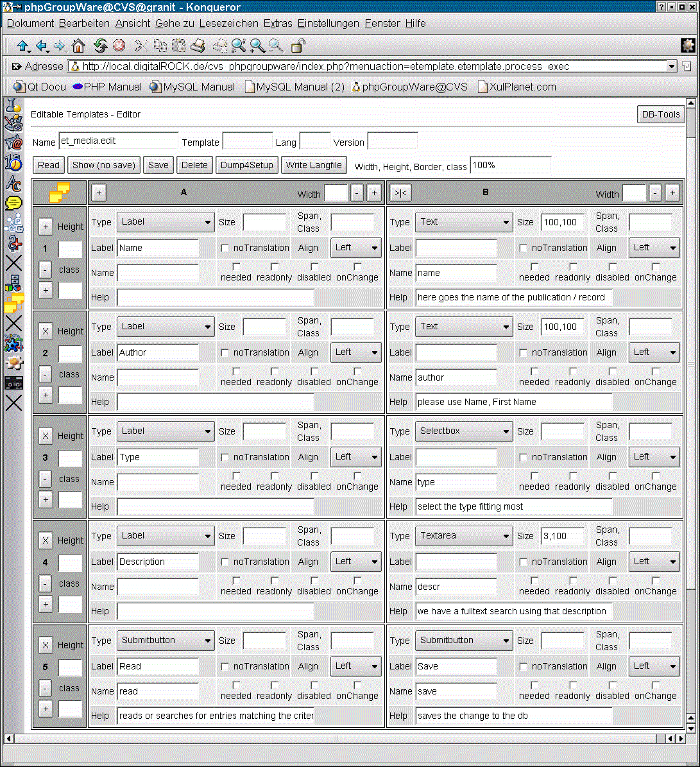Open Align dropdown for the save submitbutton
Image resolution: width=700 pixels, height=767 pixels.
pyautogui.click(x=654, y=666)
